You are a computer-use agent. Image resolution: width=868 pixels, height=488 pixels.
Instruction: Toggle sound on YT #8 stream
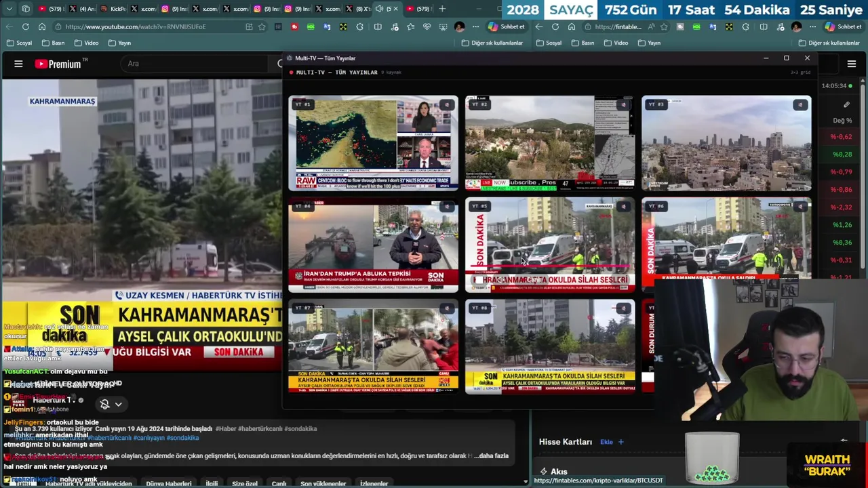click(x=623, y=309)
